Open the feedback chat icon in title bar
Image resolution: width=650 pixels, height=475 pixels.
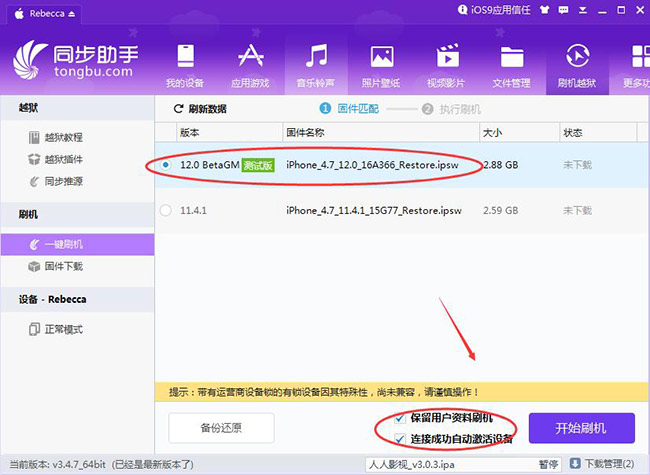563,10
